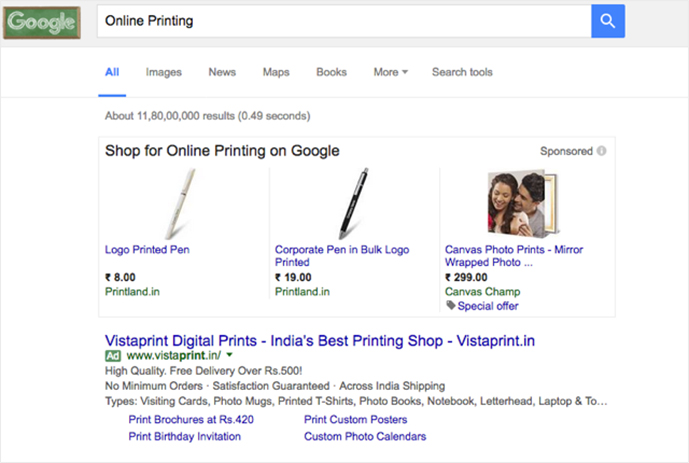The width and height of the screenshot is (689, 463).
Task: Switch to the News tab
Action: [x=222, y=72]
